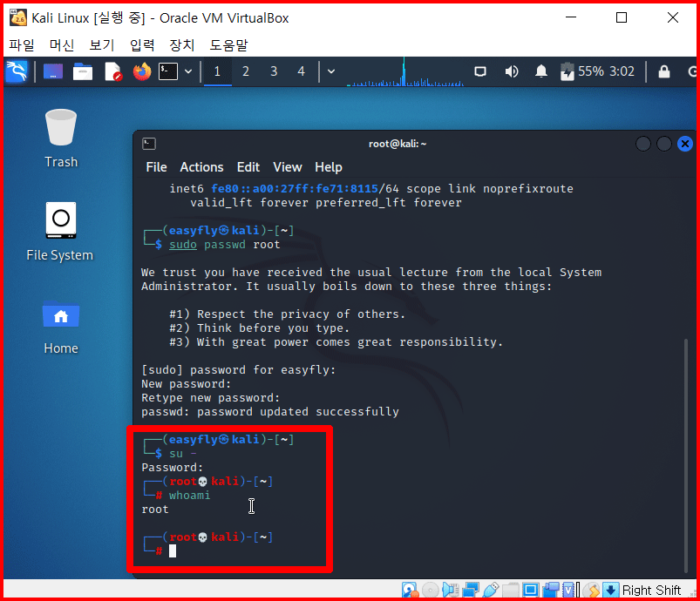Open notifications bell icon

click(541, 71)
